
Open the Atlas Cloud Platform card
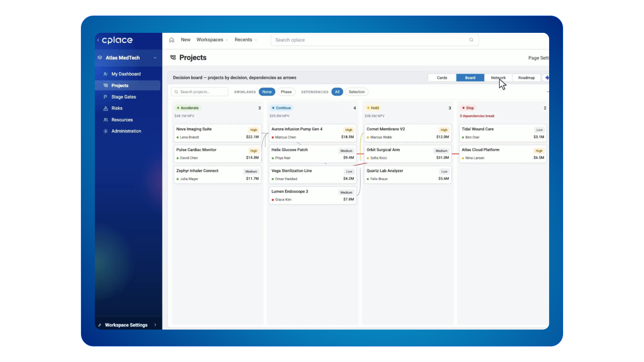click(x=503, y=154)
